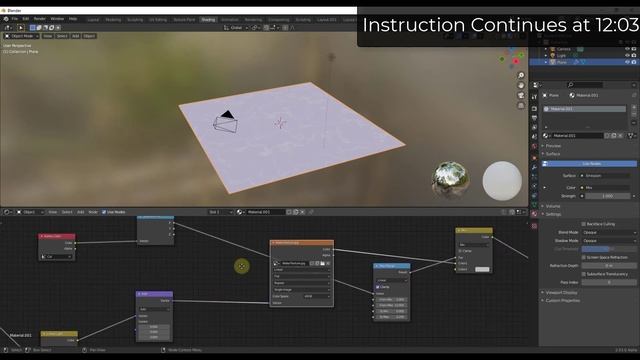Viewport: 640px width, 360px height.
Task: Open the Slot 1 dropdown in node editor
Action: pos(220,212)
